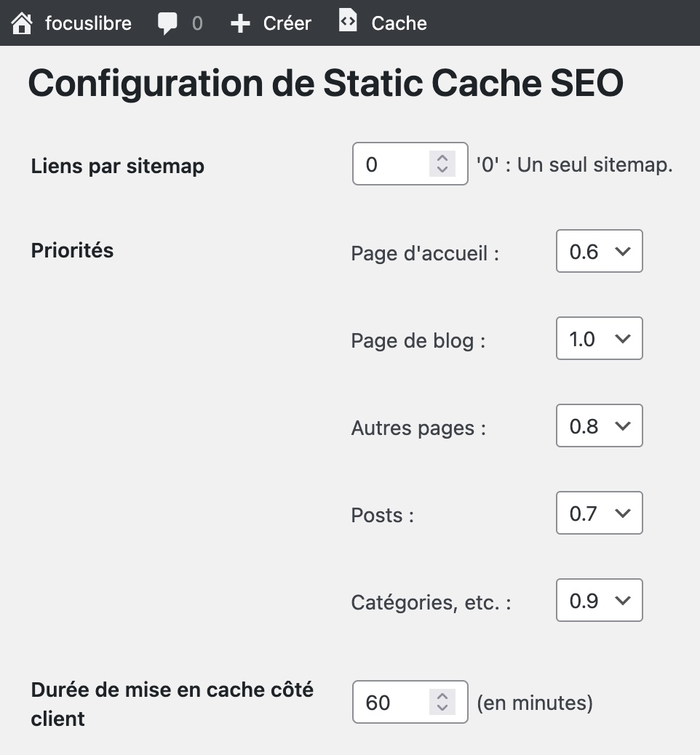This screenshot has height=755, width=700.
Task: Click the Liens par sitemap label
Action: 118,166
